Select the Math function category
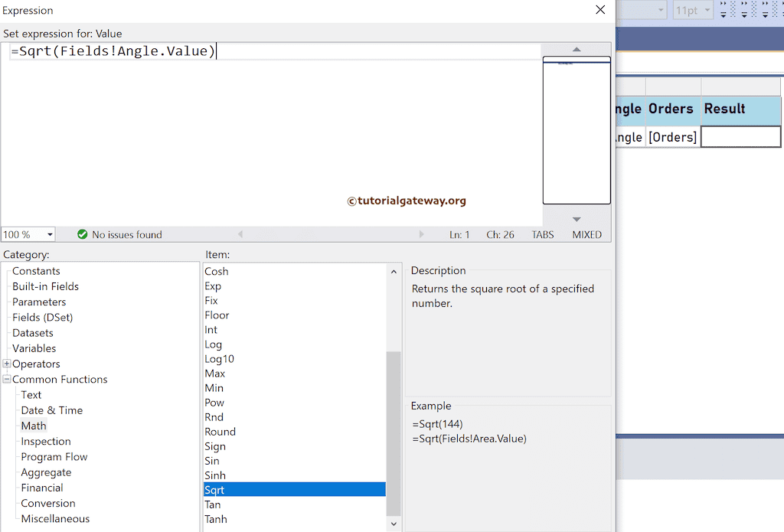Image resolution: width=784 pixels, height=532 pixels. (x=34, y=426)
